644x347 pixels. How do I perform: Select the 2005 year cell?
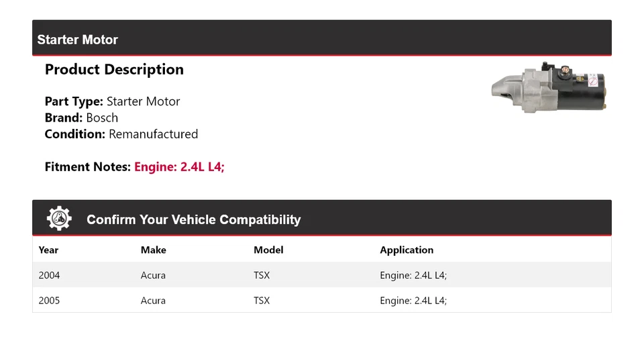point(49,301)
